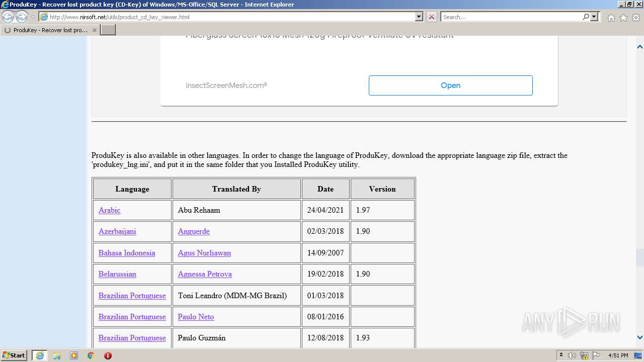Visit translator Anguerde link
The image size is (644, 362).
click(x=194, y=231)
